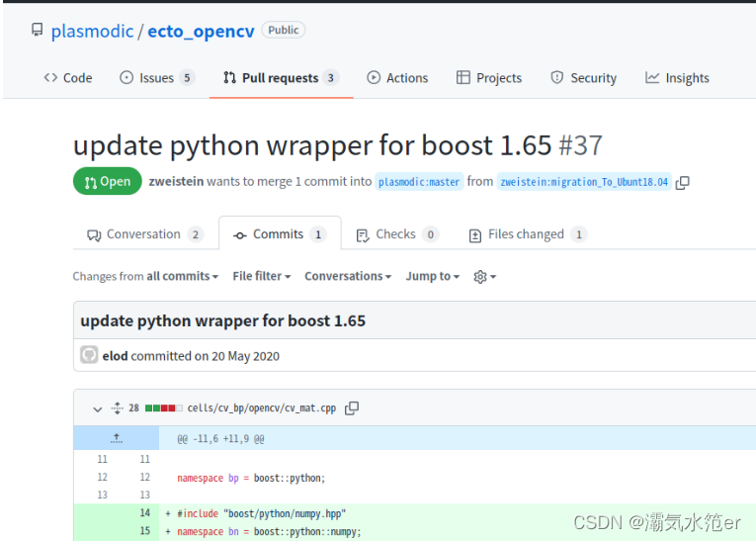756x541 pixels.
Task: Select the Commits tab
Action: [x=280, y=234]
